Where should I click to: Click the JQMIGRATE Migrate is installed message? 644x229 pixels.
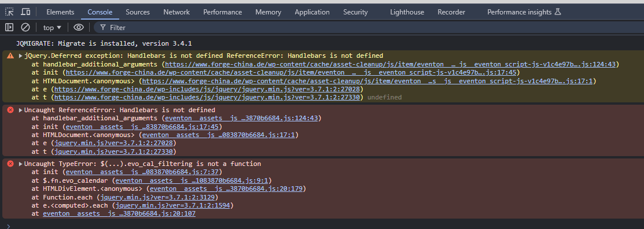click(104, 43)
